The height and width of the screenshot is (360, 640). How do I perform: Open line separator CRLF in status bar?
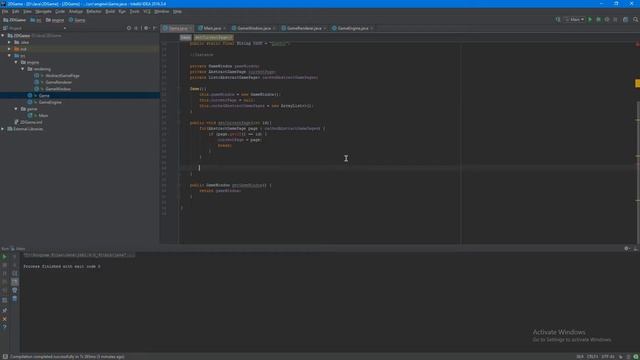[x=592, y=357]
